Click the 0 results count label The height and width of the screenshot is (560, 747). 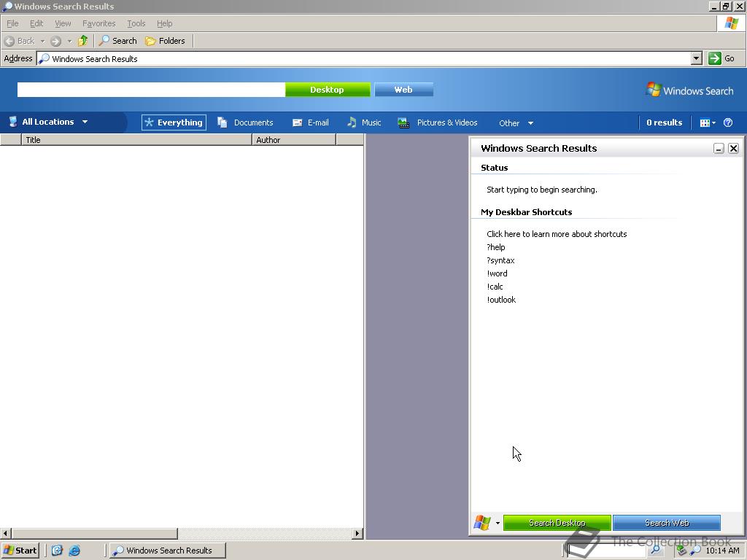coord(664,122)
